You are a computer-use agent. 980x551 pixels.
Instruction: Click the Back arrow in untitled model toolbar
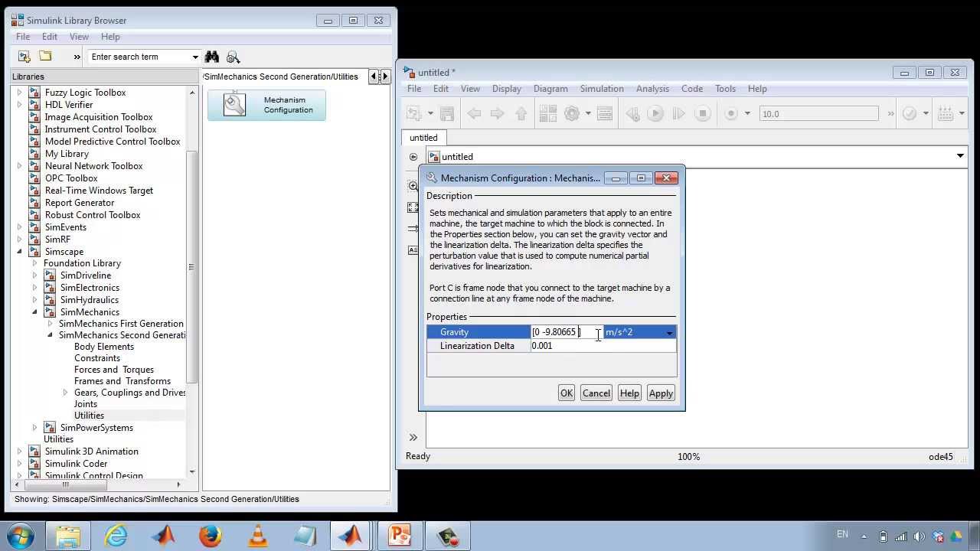coord(474,113)
